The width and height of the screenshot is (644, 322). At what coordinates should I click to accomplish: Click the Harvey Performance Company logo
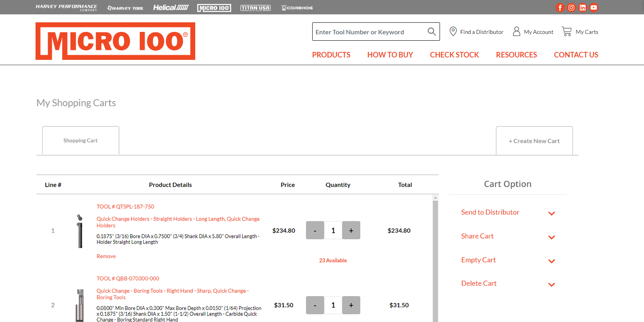coord(66,8)
